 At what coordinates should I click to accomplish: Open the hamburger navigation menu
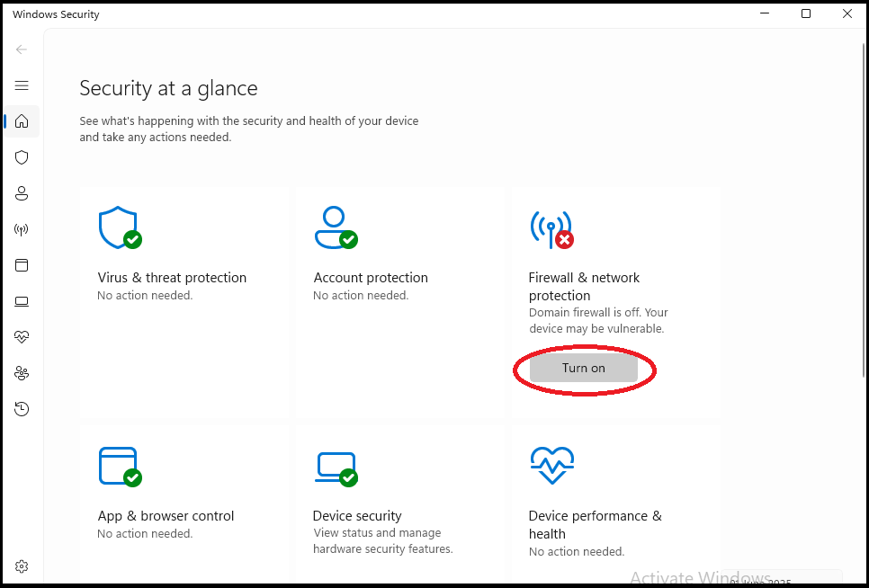point(22,85)
